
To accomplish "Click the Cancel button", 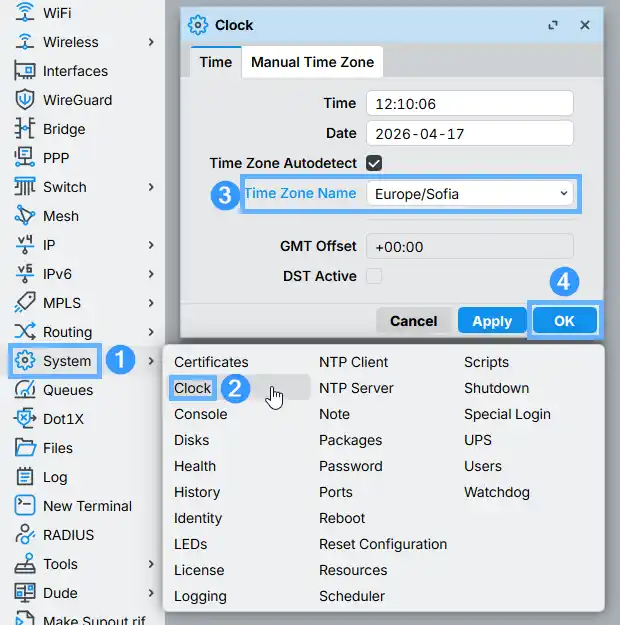I will [413, 321].
